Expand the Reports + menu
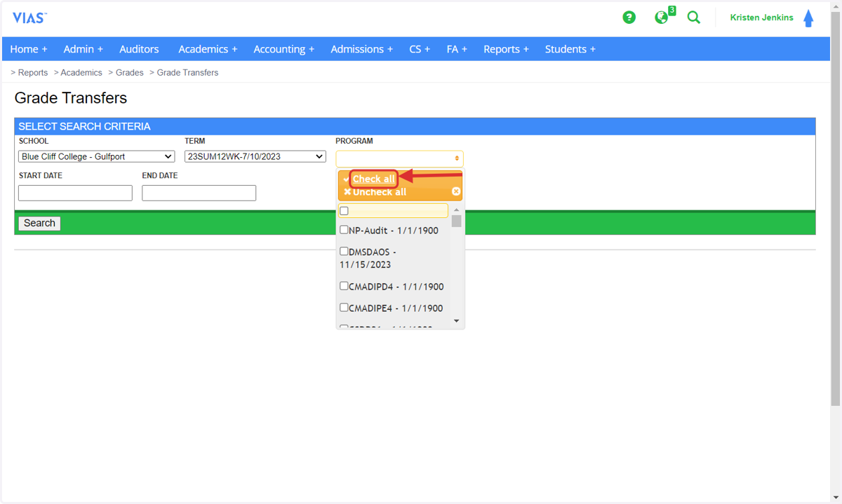Viewport: 842px width, 504px height. [x=506, y=49]
